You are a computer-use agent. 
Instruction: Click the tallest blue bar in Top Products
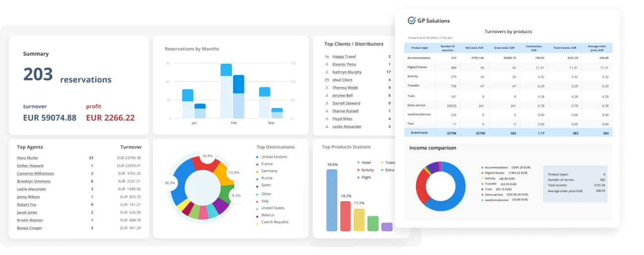332,200
